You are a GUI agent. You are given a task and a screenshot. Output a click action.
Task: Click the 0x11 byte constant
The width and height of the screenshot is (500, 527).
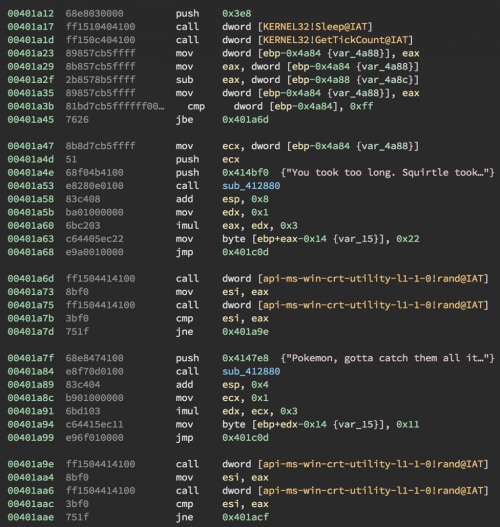(408, 424)
